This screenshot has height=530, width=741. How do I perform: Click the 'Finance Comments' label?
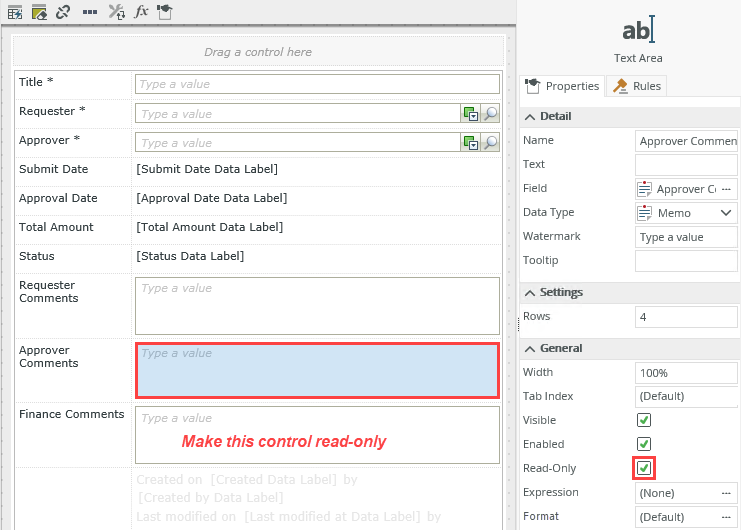pyautogui.click(x=71, y=414)
